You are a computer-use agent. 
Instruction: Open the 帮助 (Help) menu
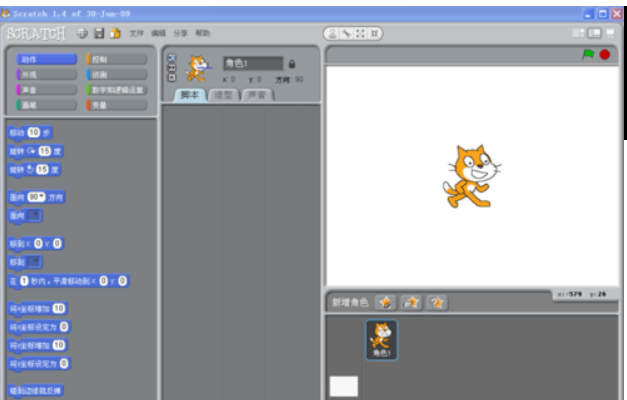202,33
